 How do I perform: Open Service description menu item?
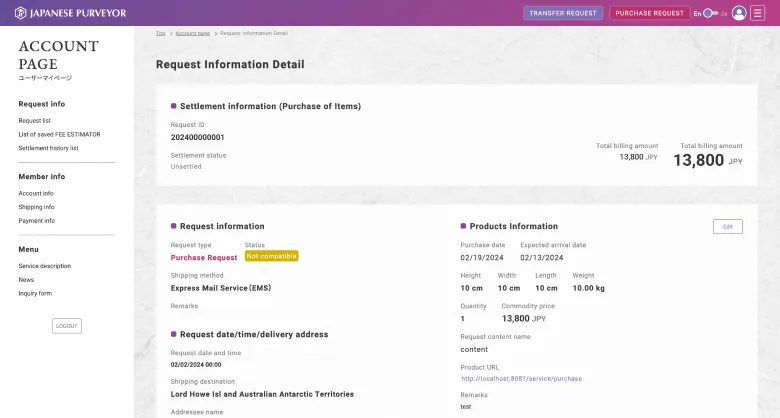coord(44,266)
